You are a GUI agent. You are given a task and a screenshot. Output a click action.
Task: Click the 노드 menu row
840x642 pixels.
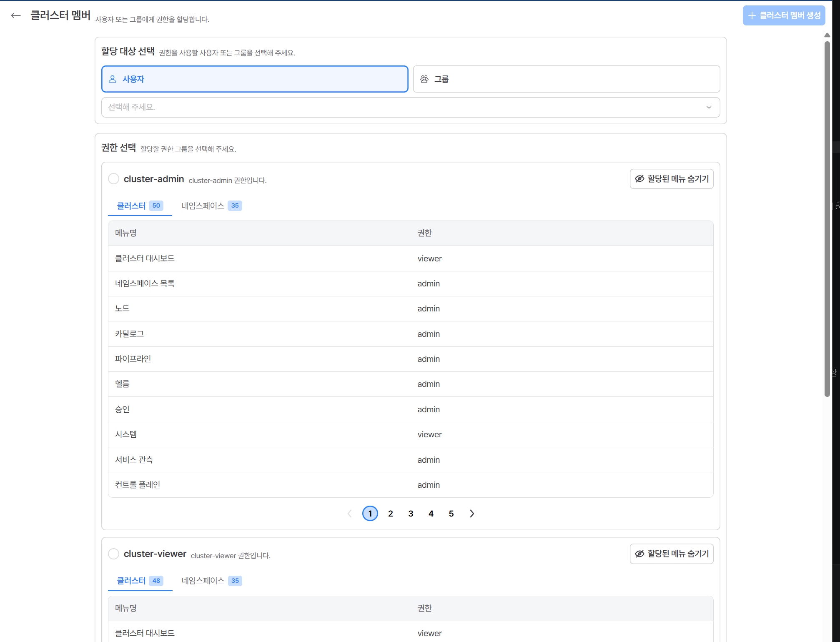pyautogui.click(x=411, y=308)
